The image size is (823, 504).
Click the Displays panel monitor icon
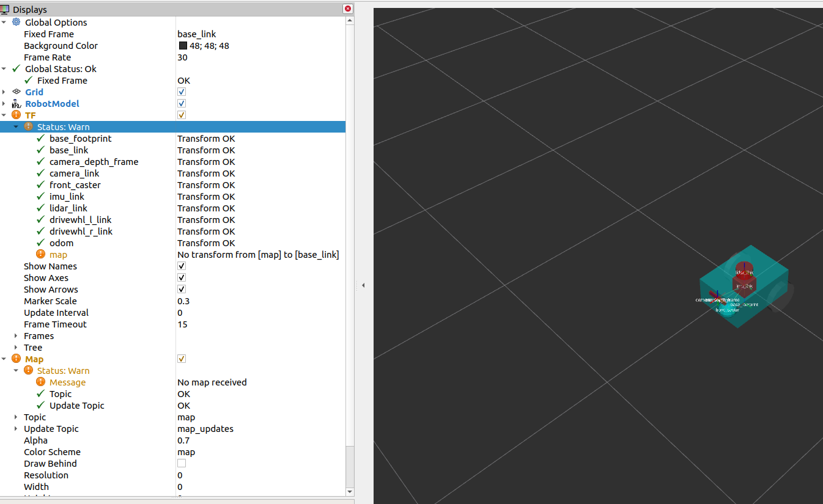(5, 9)
